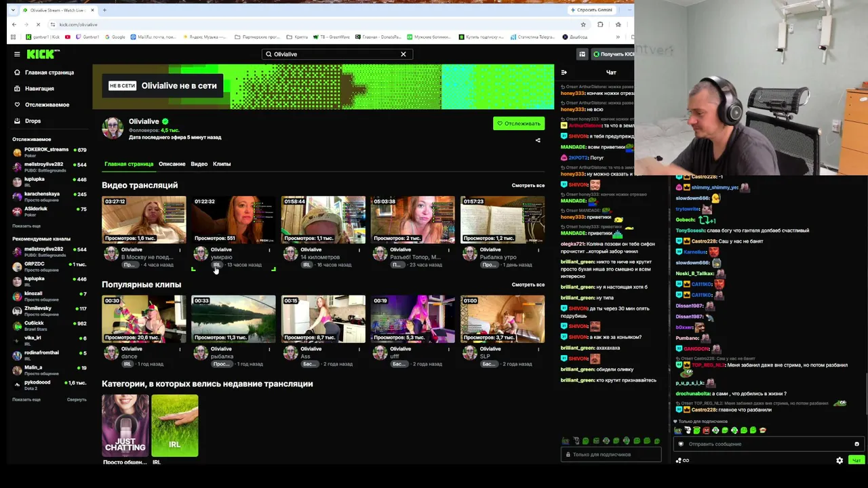Screen dimensions: 868x488
Task: Open the 01:57:23 stream video thumbnail
Action: (502, 220)
